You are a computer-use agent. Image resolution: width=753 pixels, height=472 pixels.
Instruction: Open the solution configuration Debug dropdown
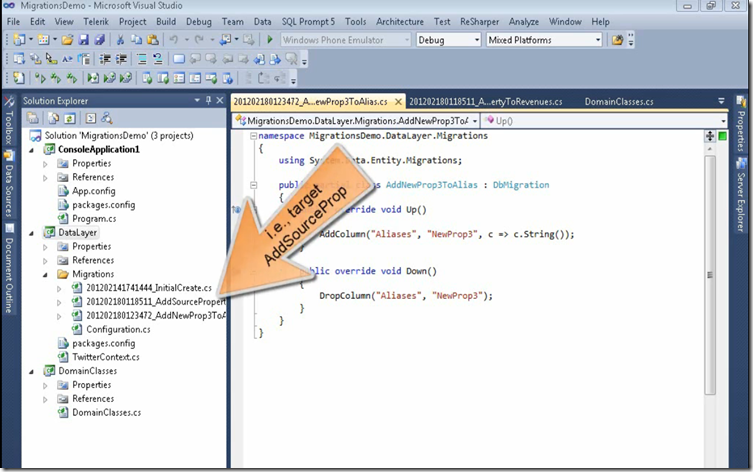[449, 40]
